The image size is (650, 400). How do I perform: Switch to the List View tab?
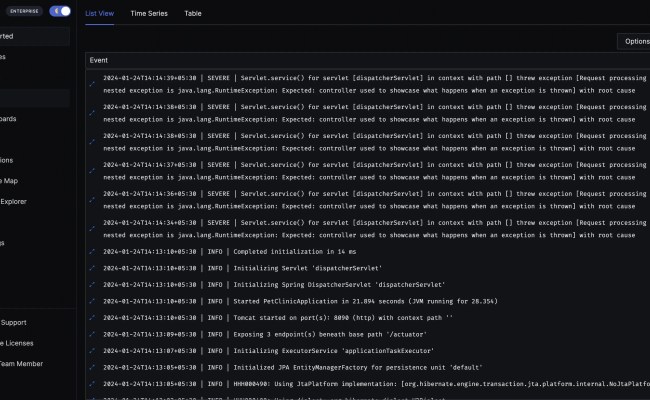(99, 13)
